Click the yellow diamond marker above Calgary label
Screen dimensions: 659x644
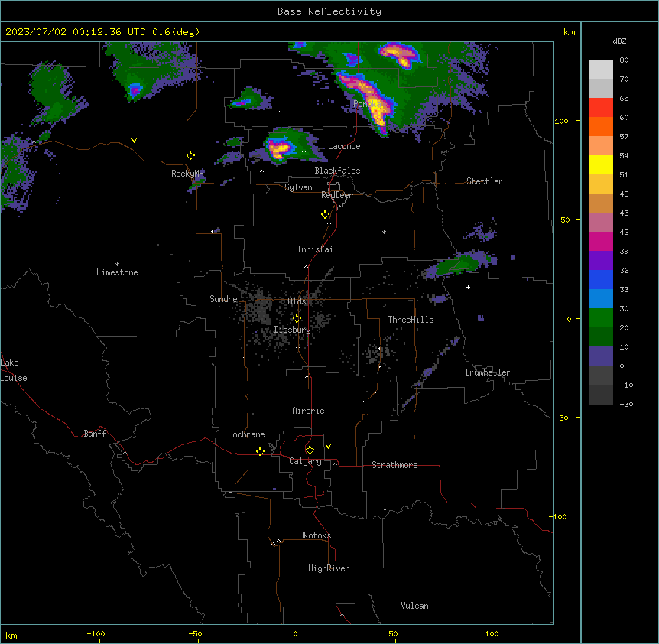click(310, 450)
